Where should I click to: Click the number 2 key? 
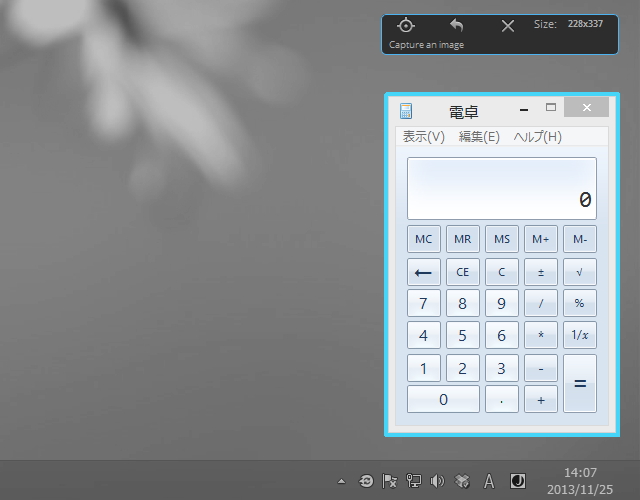(x=462, y=368)
